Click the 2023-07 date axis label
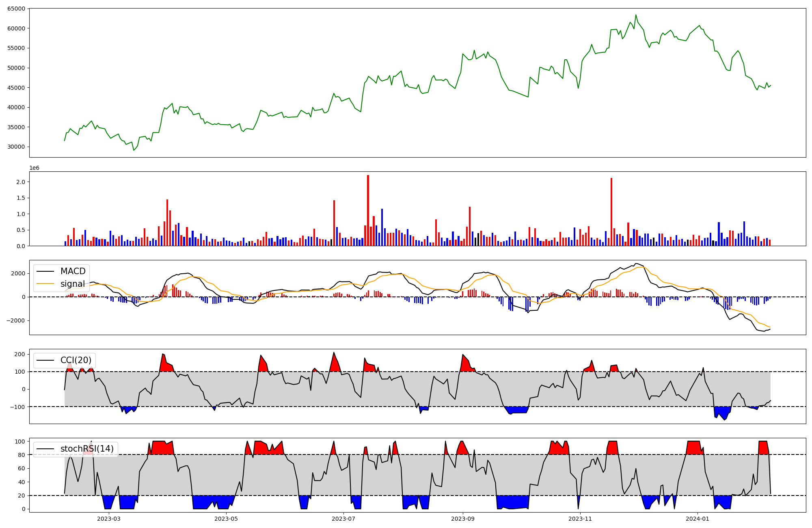 (x=343, y=519)
